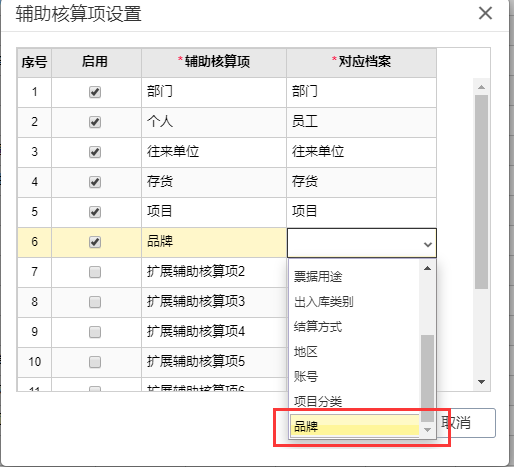Select 结算方式 dropdown option
The image size is (514, 467).
[355, 326]
